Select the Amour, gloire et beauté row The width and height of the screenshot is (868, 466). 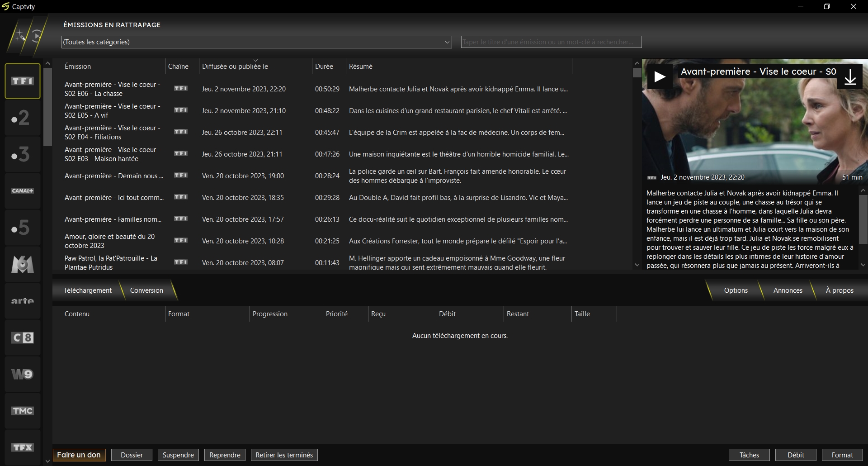pyautogui.click(x=110, y=241)
